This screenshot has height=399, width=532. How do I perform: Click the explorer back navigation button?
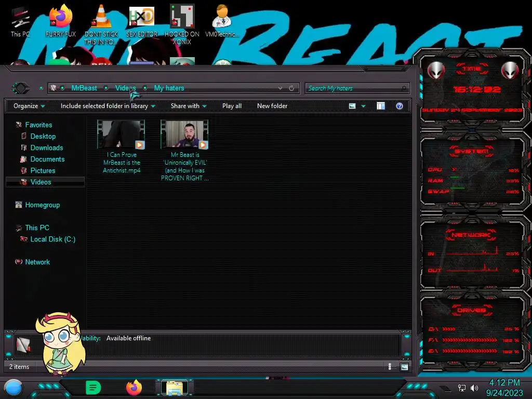[x=21, y=88]
